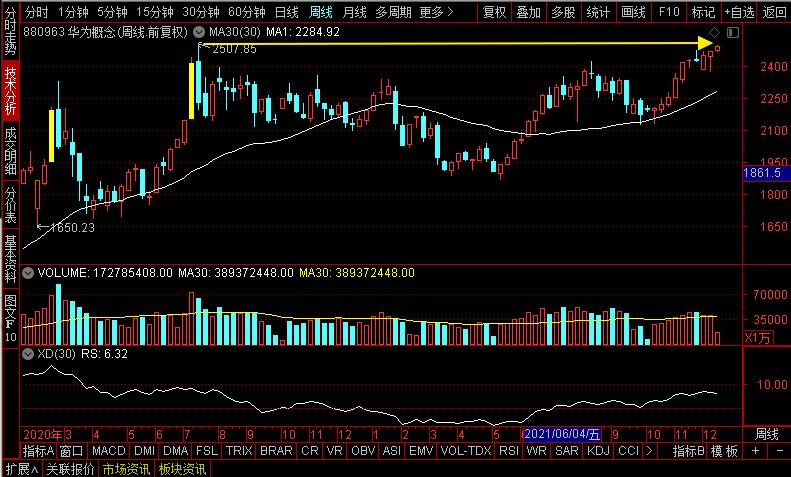This screenshot has width=791, height=477.
Task: Zoom in chart with + button
Action: pos(755,451)
